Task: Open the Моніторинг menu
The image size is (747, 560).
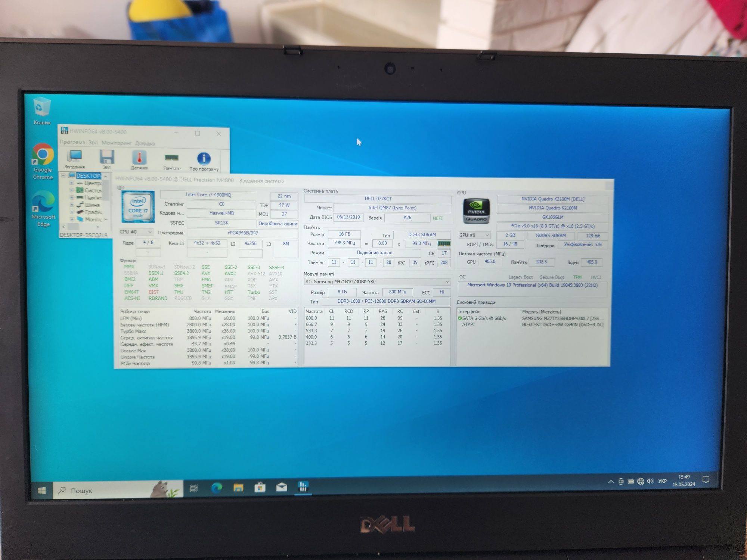Action: pos(117,143)
